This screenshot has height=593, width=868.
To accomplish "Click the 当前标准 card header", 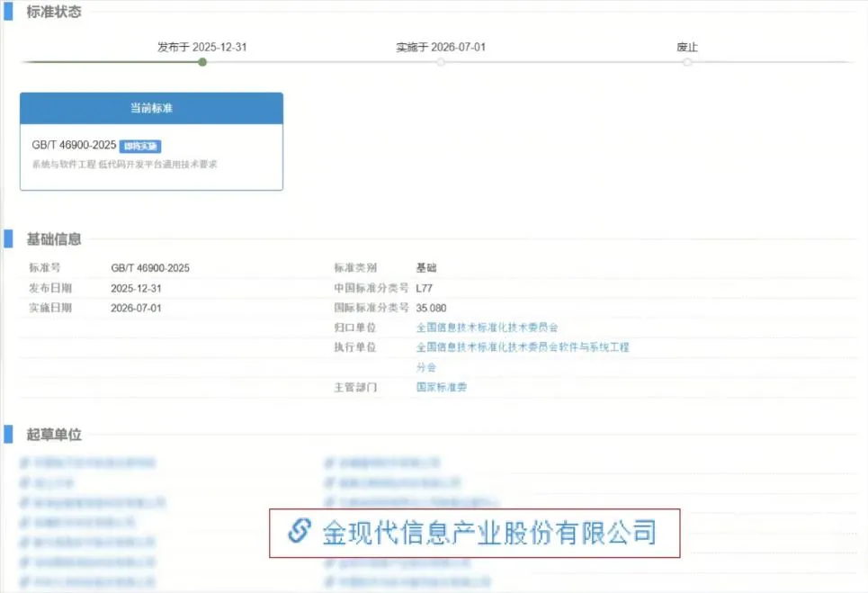I will 151,108.
